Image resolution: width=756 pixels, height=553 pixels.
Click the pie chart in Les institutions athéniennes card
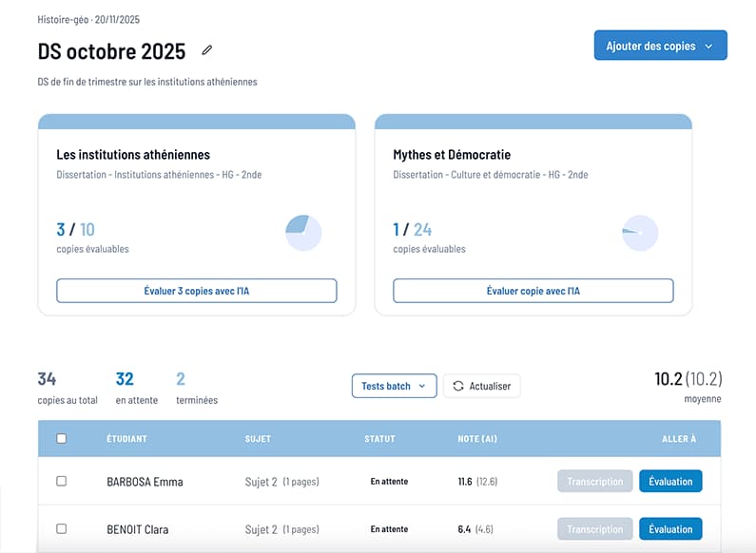click(x=303, y=233)
